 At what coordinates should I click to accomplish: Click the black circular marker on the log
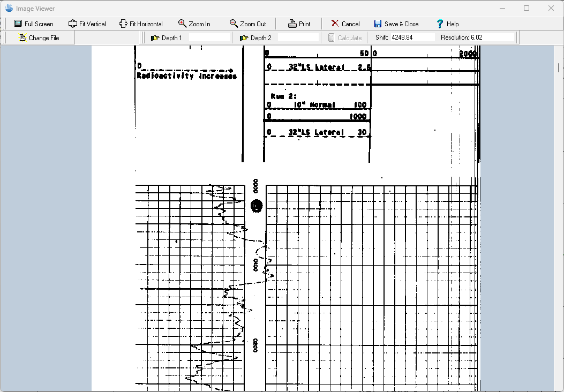257,206
